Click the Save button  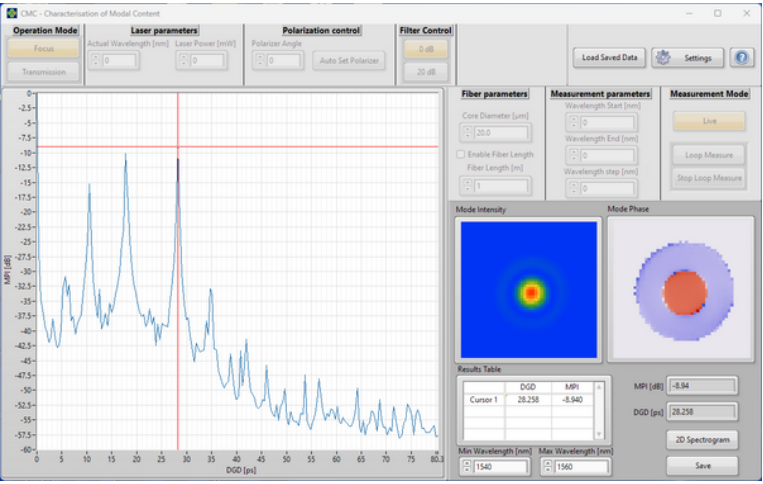pos(702,466)
